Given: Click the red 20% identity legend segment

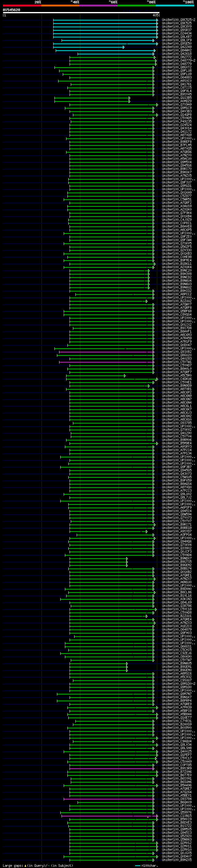Looking at the screenshot, I should click(22, 6).
